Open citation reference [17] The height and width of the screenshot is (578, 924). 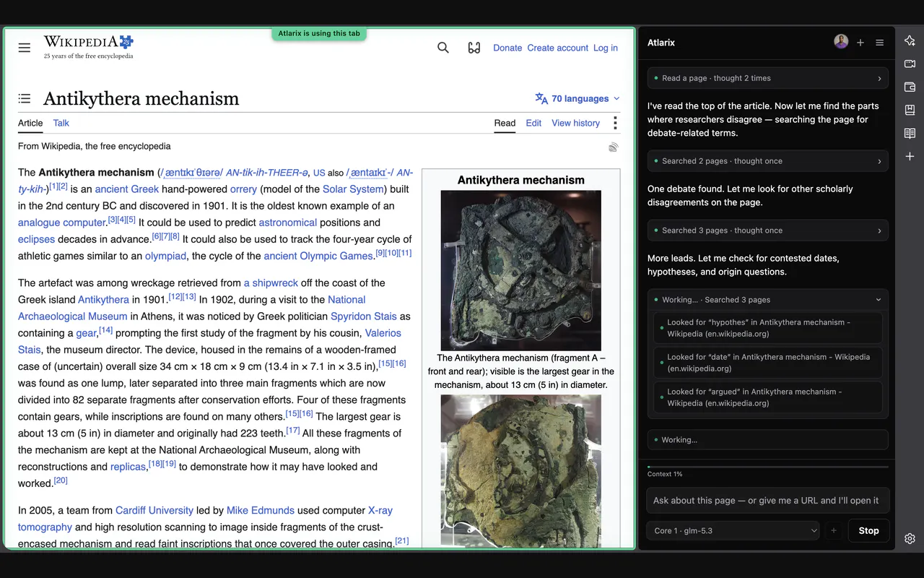tap(292, 431)
